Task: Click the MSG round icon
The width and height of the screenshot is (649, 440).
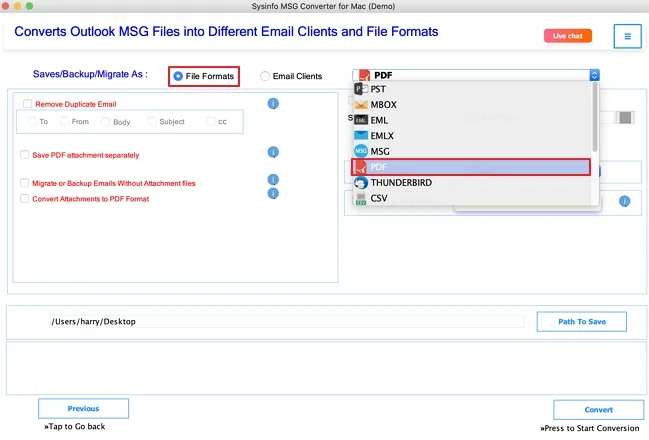Action: click(x=361, y=151)
